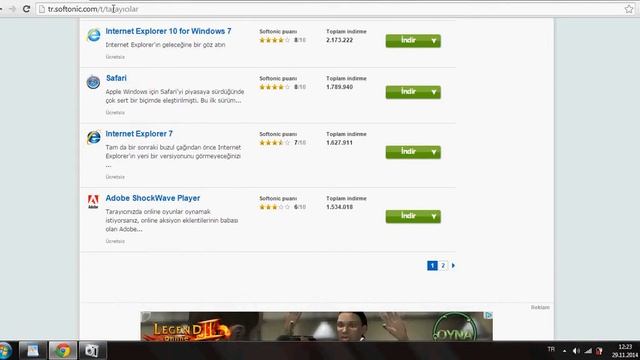Image resolution: width=640 pixels, height=360 pixels.
Task: Bookmark this page with the star icon
Action: pos(629,9)
